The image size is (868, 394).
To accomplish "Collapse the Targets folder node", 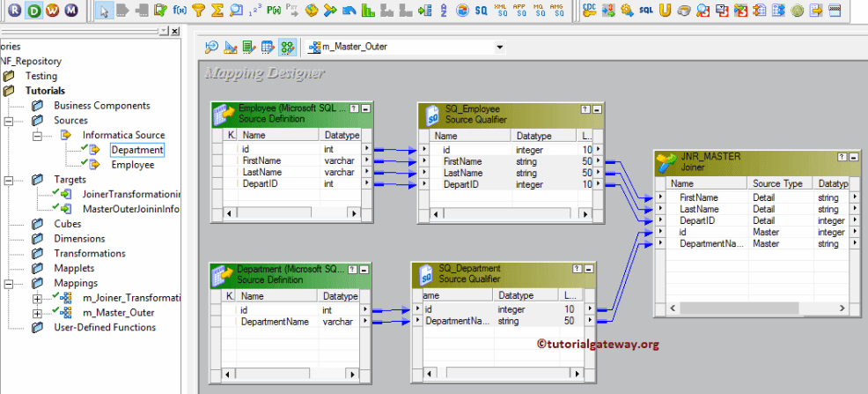I will [x=9, y=180].
